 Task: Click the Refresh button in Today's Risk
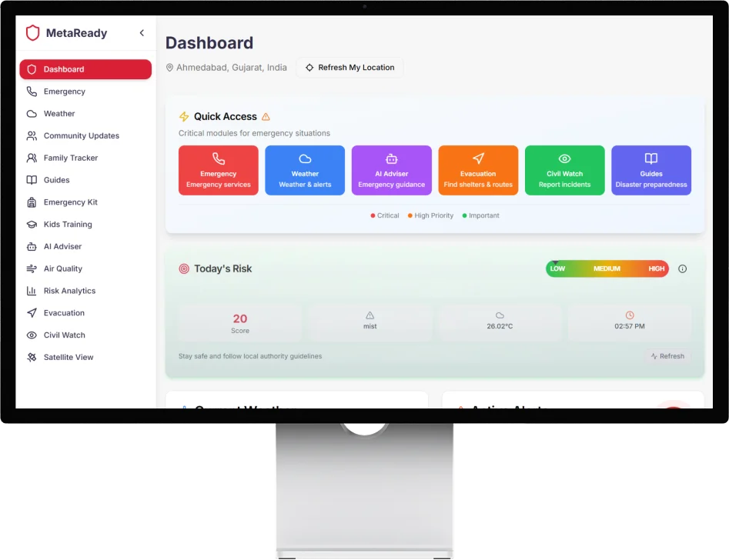[x=667, y=356]
